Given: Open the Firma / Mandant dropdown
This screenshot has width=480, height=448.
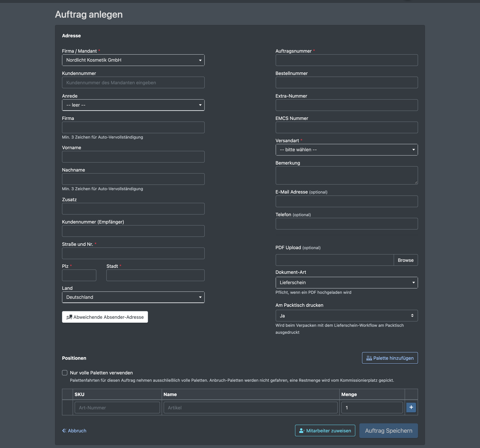Looking at the screenshot, I should coord(133,60).
